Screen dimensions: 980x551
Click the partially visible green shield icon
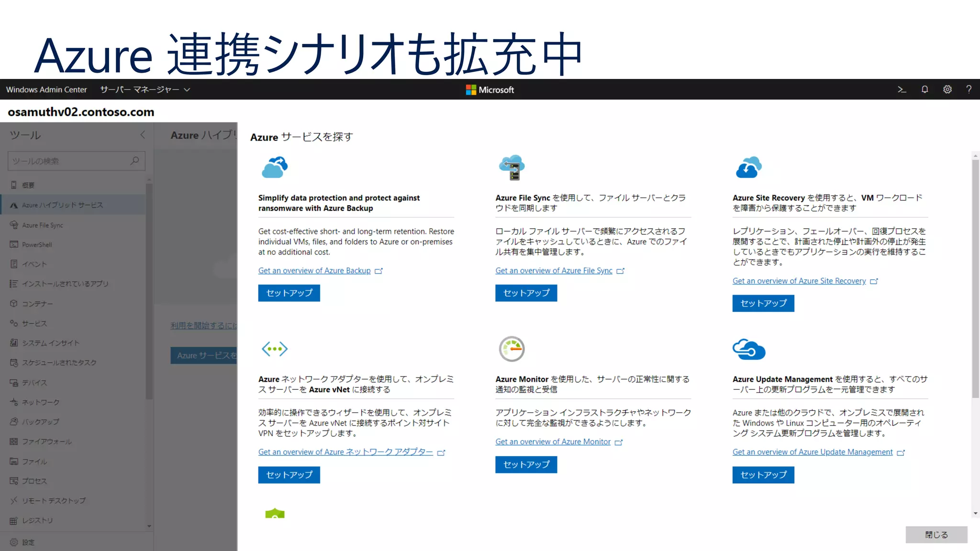(275, 513)
